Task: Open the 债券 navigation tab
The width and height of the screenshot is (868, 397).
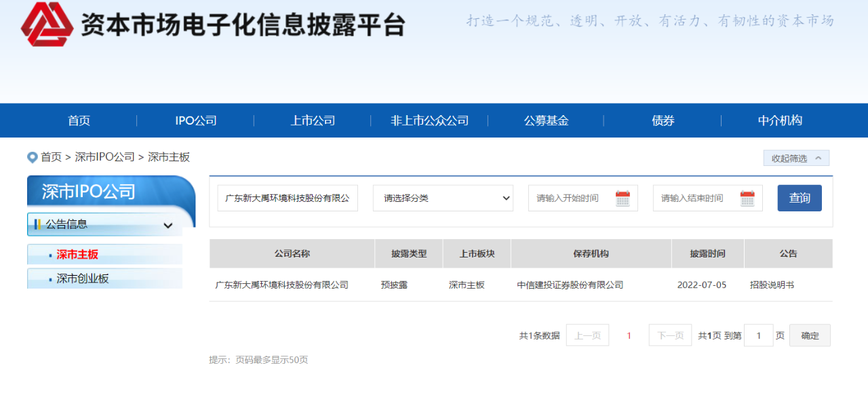Action: [663, 121]
